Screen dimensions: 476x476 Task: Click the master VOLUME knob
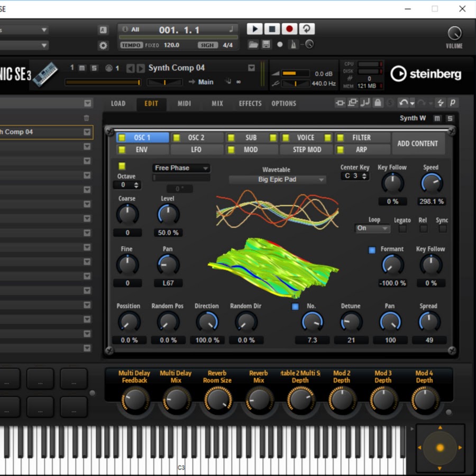pyautogui.click(x=454, y=33)
